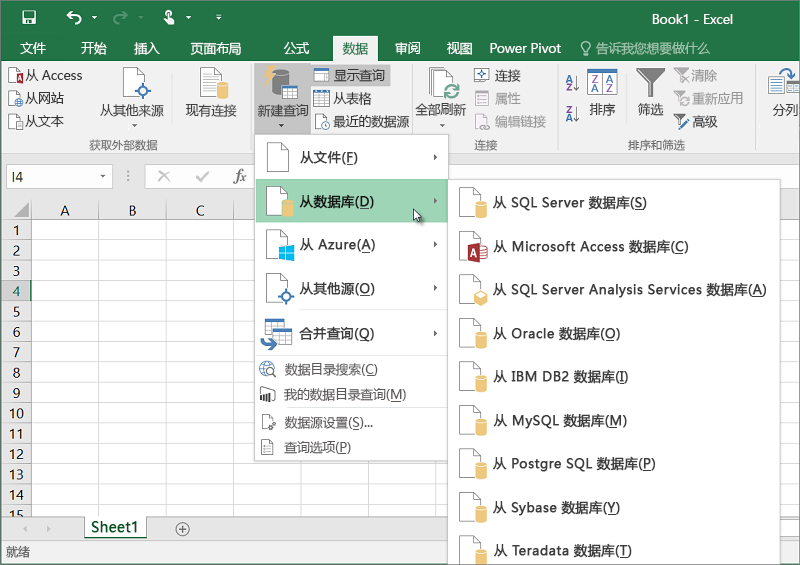Click the touch/mouse mode icon
The width and height of the screenshot is (800, 565).
[x=169, y=18]
